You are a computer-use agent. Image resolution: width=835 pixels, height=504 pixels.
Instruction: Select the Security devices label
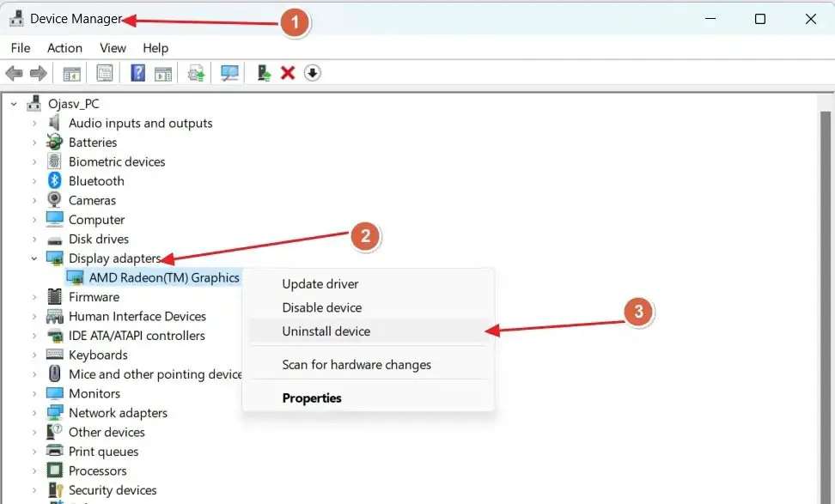pos(113,489)
